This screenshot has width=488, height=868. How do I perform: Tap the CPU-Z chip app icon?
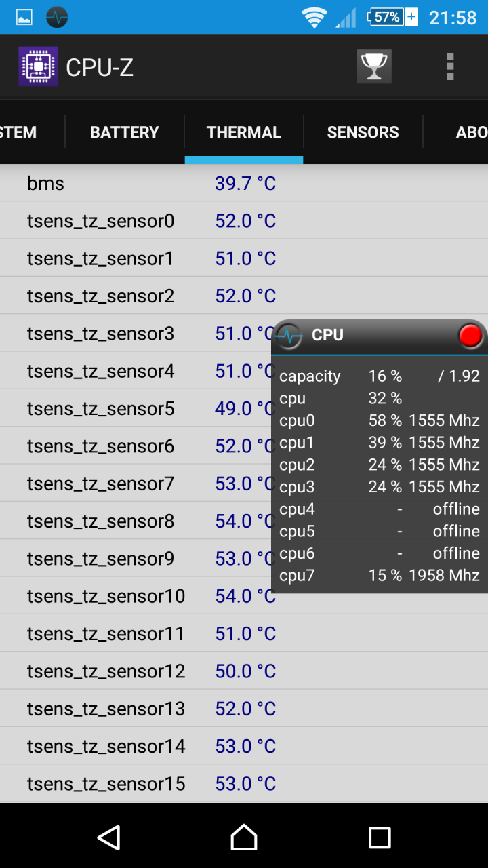38,66
